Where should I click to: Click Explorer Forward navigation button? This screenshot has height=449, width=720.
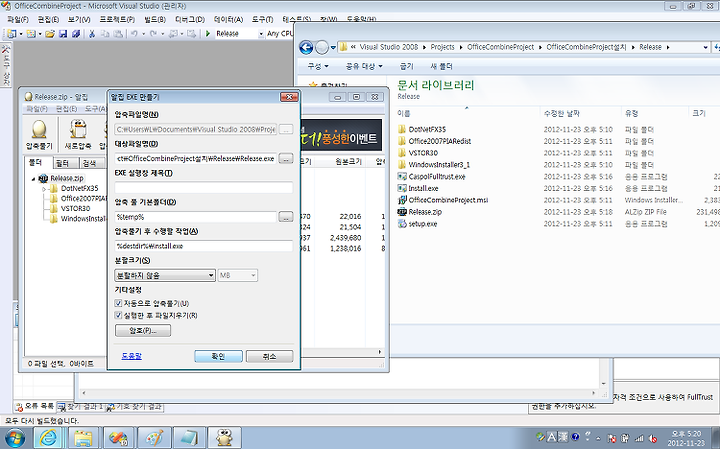pyautogui.click(x=322, y=47)
